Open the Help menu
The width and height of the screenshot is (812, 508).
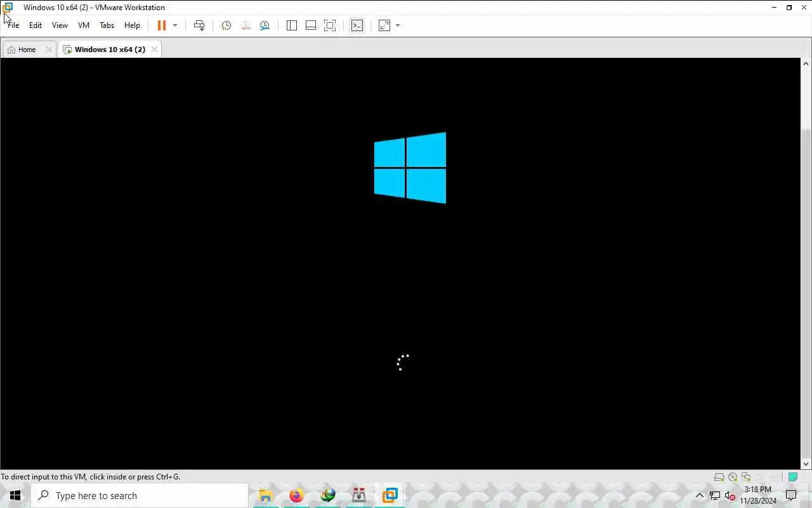point(132,25)
